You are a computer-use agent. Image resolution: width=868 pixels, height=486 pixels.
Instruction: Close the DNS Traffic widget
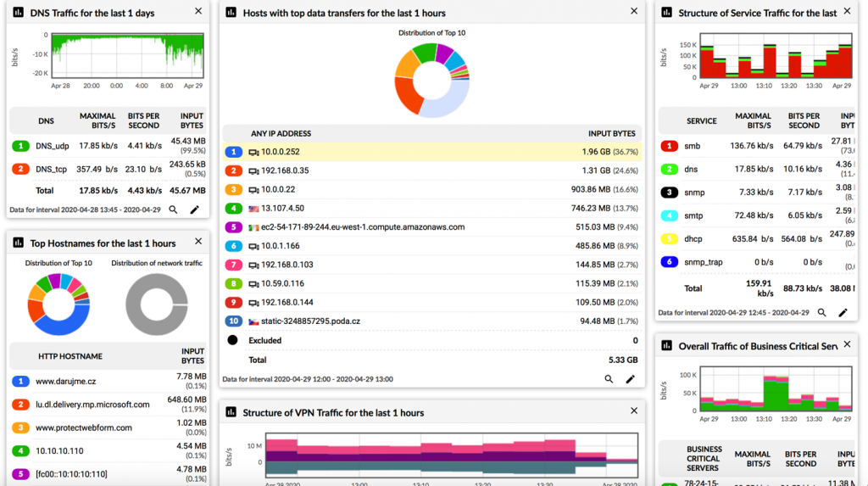(198, 11)
